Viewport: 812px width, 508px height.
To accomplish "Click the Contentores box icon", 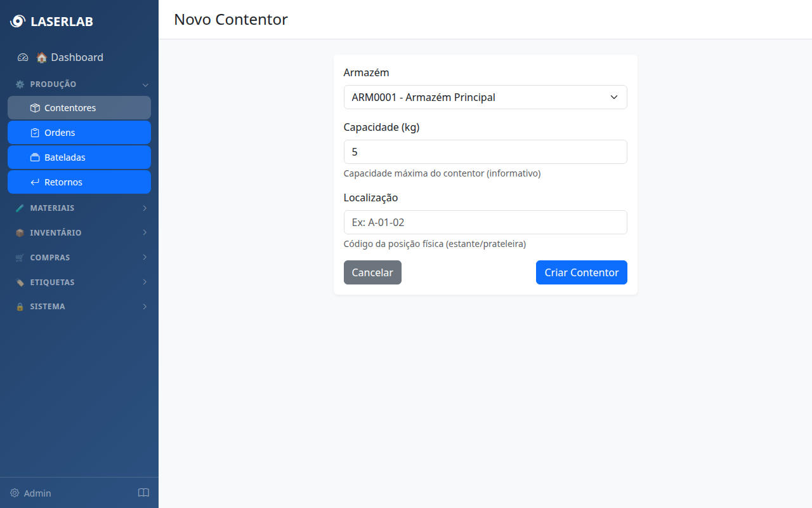I will 35,108.
